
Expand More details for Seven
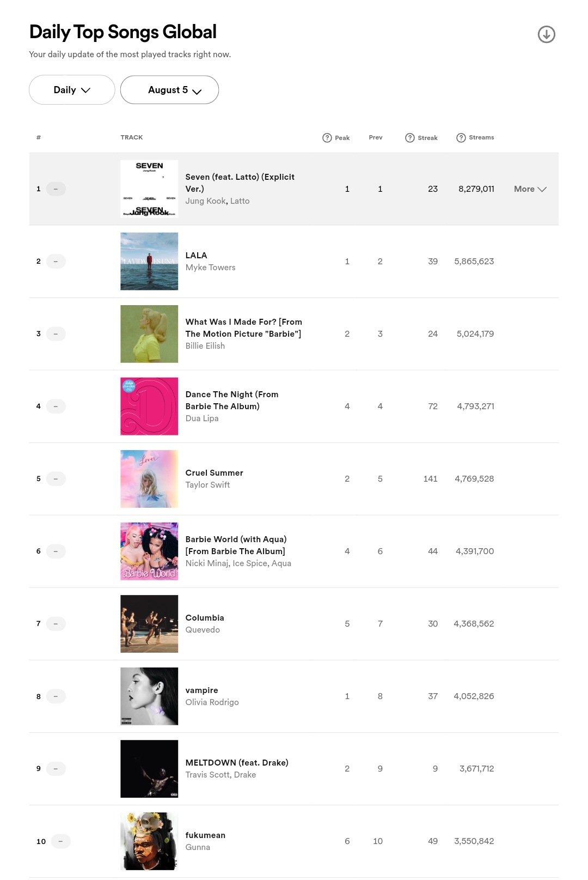530,189
